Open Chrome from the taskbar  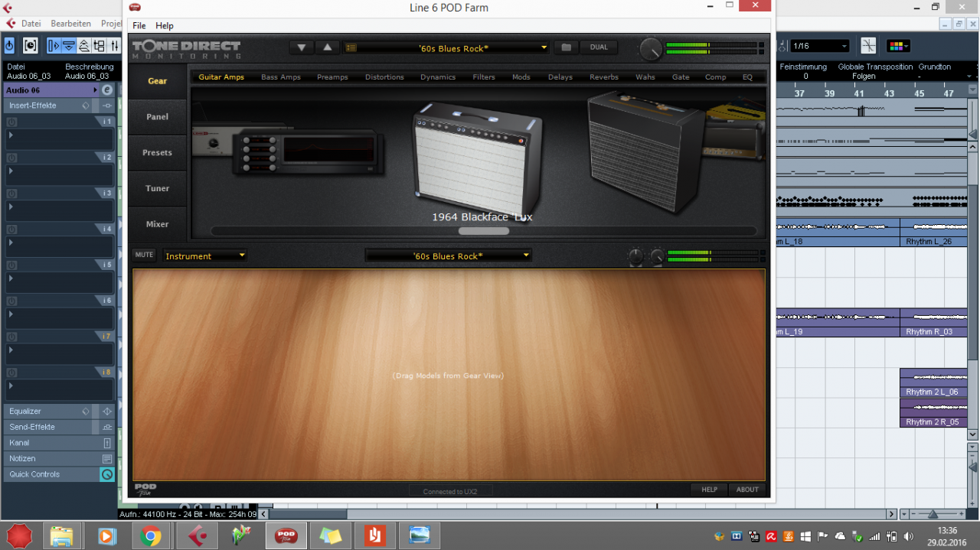pyautogui.click(x=151, y=536)
